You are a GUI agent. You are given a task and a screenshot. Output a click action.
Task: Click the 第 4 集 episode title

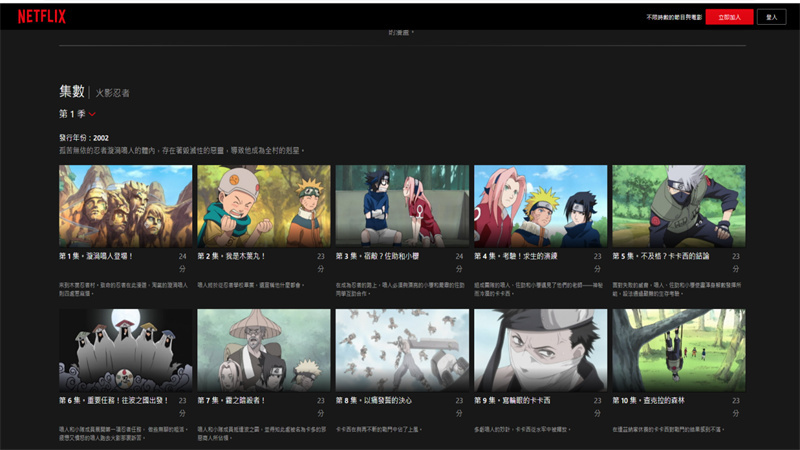pos(515,256)
